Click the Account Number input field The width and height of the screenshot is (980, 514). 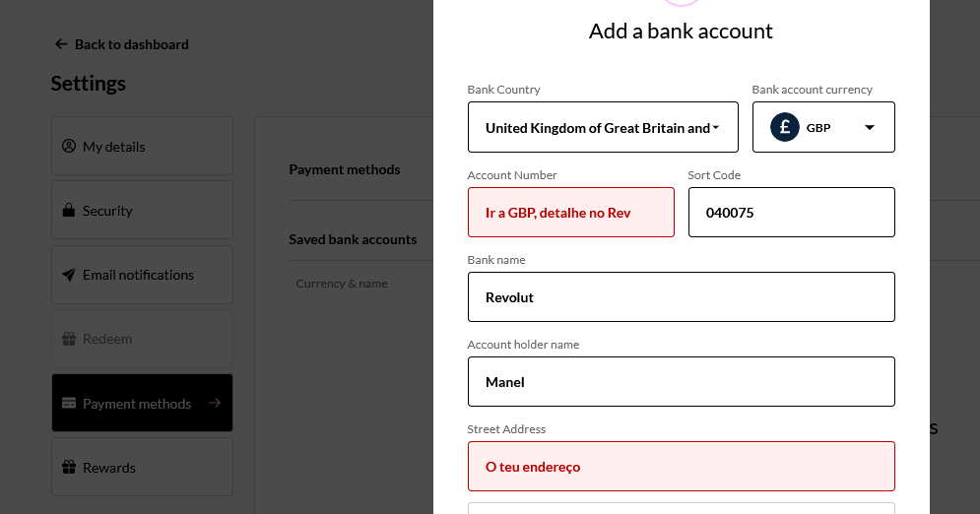click(x=571, y=213)
